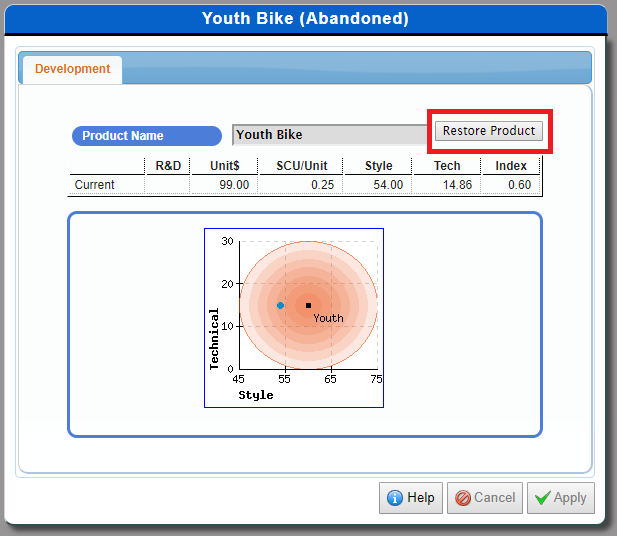Screen dimensions: 617x536
Task: Click the Current row label
Action: coord(95,185)
